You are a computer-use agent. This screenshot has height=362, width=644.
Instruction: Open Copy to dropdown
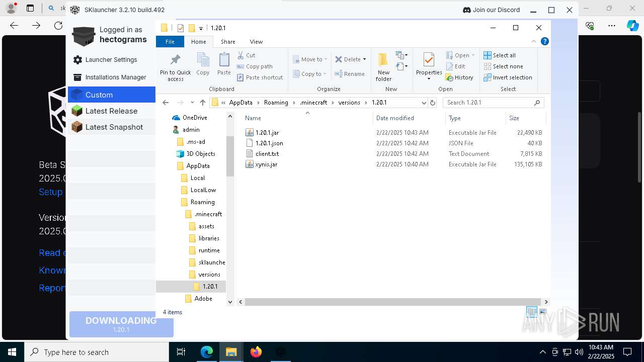[x=310, y=74]
